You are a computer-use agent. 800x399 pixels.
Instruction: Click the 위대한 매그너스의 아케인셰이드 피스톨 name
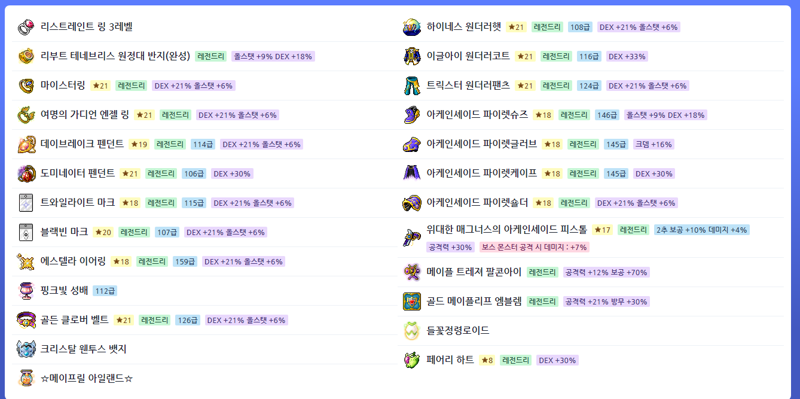pos(507,230)
